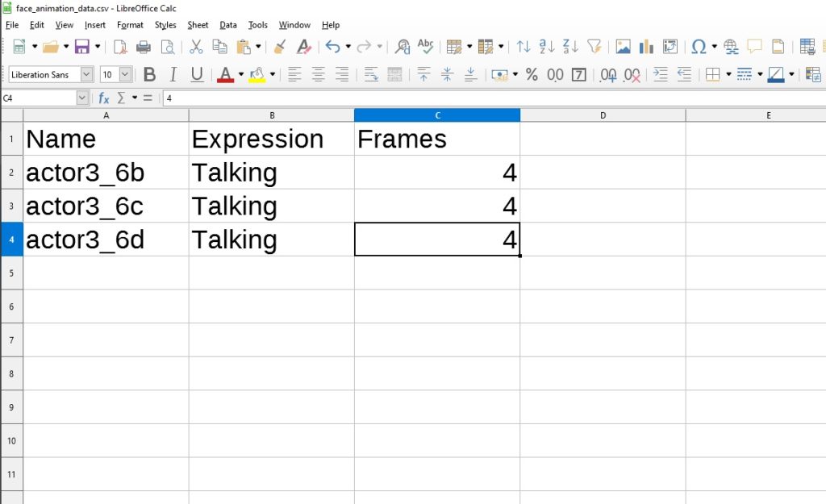Toggle Italic formatting
The image size is (826, 504).
coord(173,75)
